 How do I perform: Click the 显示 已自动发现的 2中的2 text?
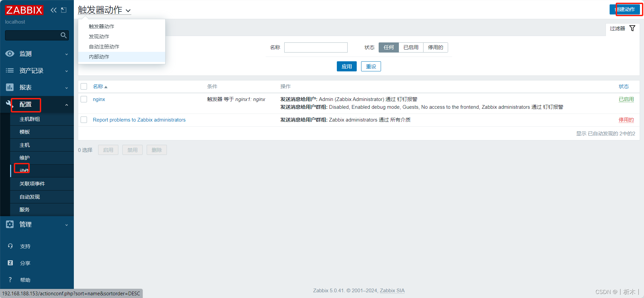[x=606, y=134]
